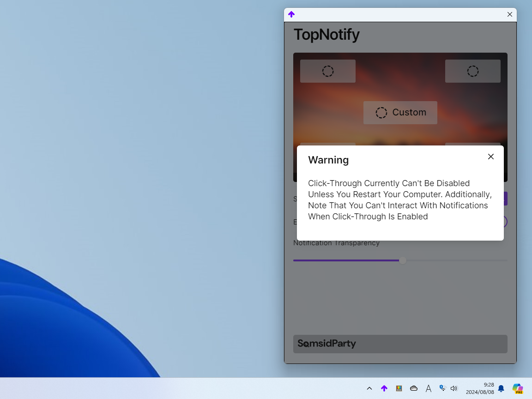The width and height of the screenshot is (532, 399).
Task: Click the Notification Transparency label
Action: (336, 243)
